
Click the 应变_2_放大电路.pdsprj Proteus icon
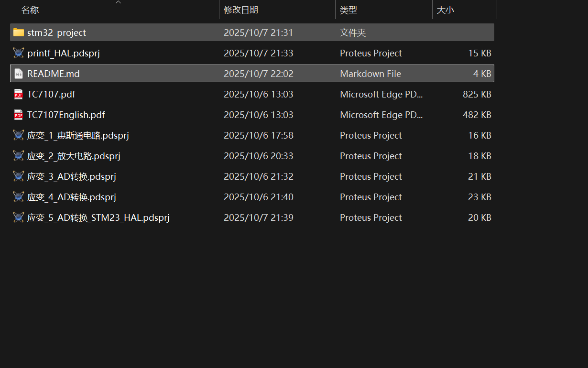[19, 156]
